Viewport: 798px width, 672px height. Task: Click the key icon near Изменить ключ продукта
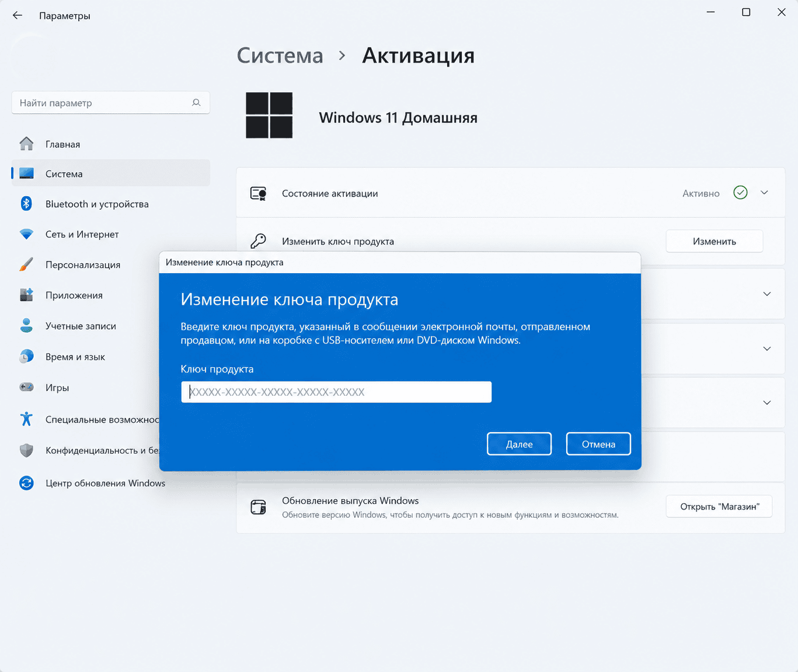[258, 241]
